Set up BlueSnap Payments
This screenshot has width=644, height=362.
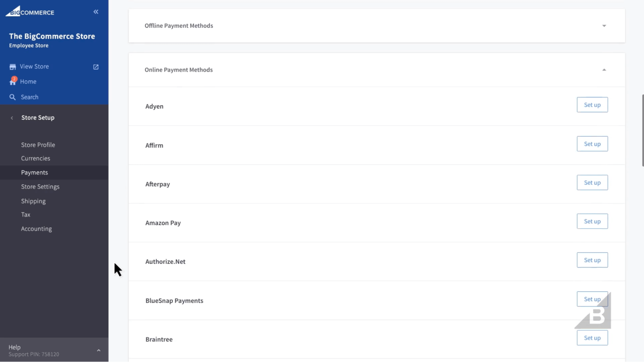click(592, 299)
